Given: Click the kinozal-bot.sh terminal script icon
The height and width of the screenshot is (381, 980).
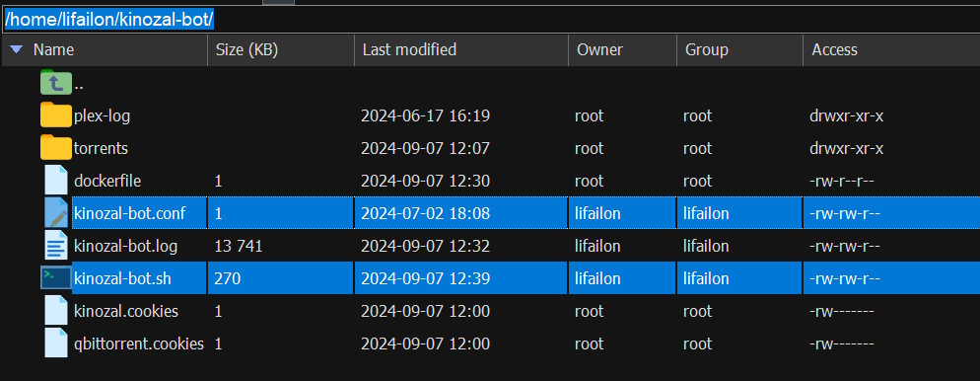Looking at the screenshot, I should click(56, 277).
